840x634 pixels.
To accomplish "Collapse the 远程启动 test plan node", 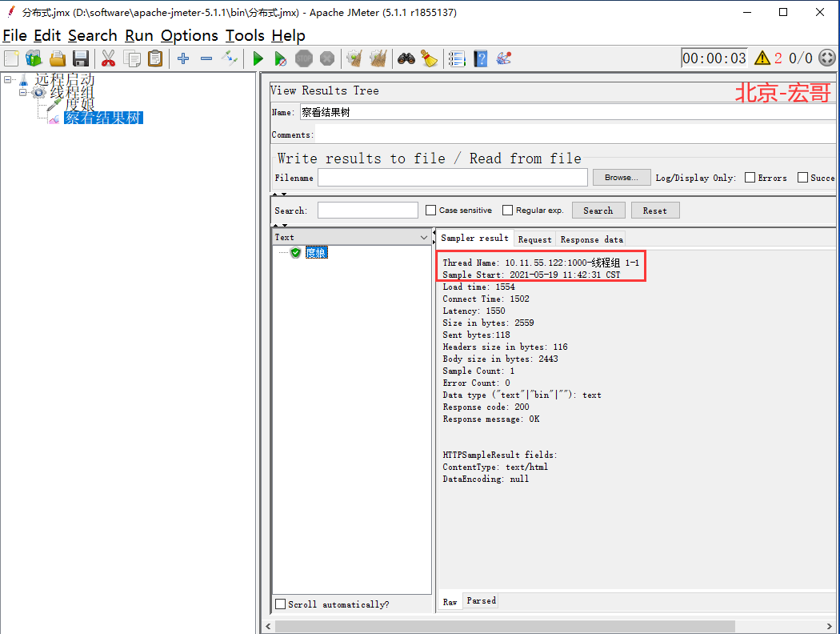I will (x=7, y=80).
